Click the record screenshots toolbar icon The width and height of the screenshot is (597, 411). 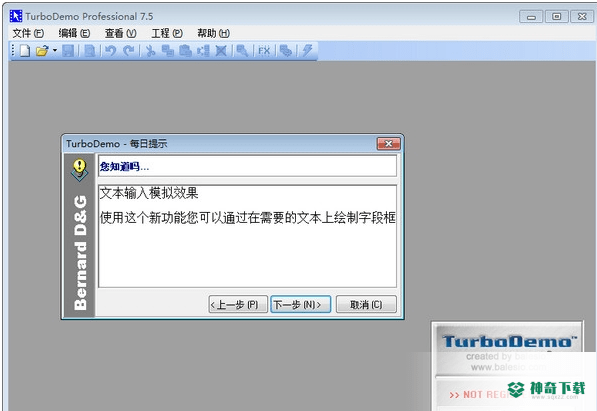pos(286,51)
